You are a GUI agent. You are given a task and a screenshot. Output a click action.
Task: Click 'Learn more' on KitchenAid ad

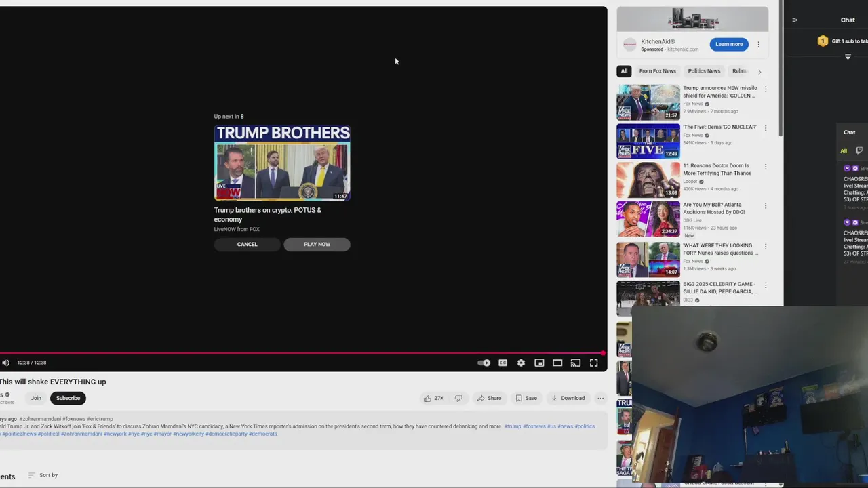tap(729, 44)
